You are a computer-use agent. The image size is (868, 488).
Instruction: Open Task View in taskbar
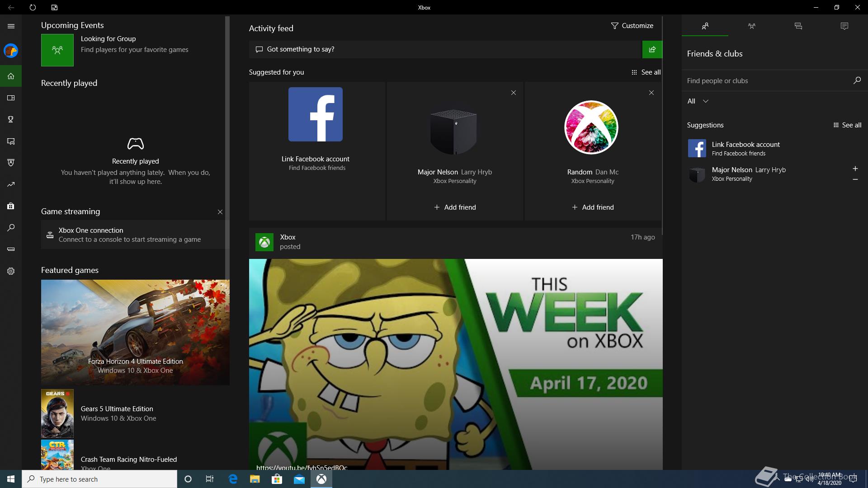210,479
